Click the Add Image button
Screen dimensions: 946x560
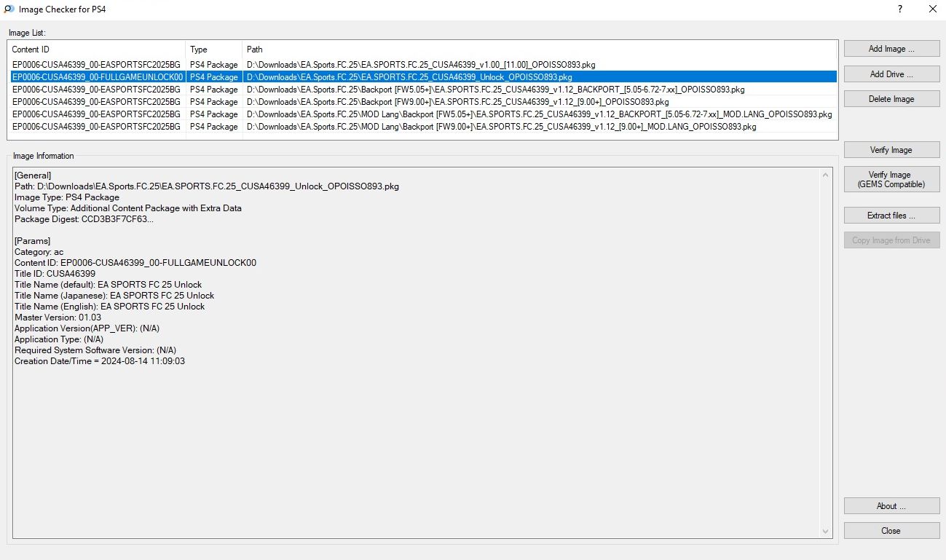891,49
